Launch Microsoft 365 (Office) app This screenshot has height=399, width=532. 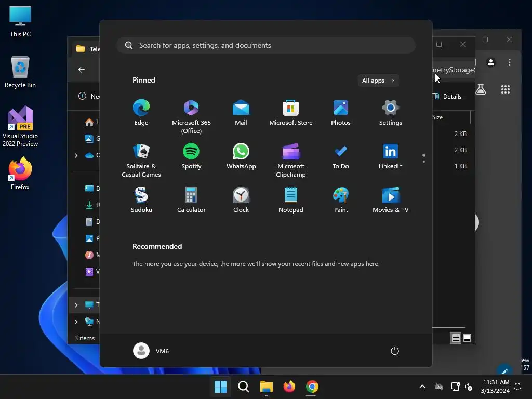(191, 117)
